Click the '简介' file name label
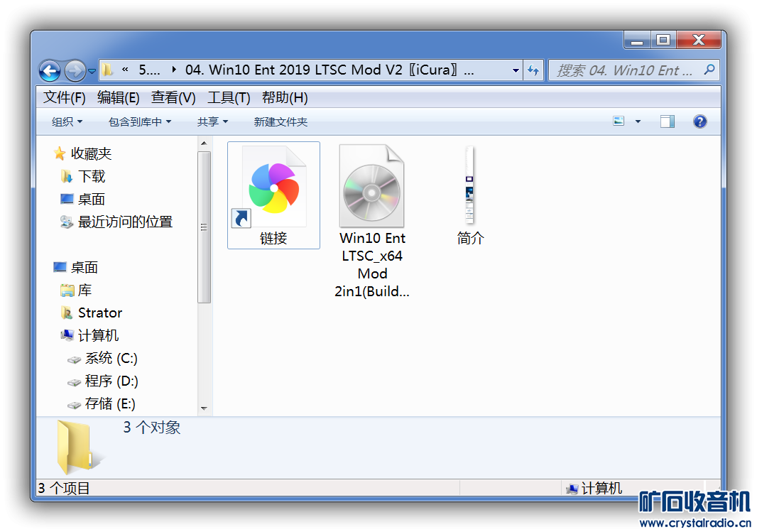Image resolution: width=757 pixels, height=532 pixels. 470,238
